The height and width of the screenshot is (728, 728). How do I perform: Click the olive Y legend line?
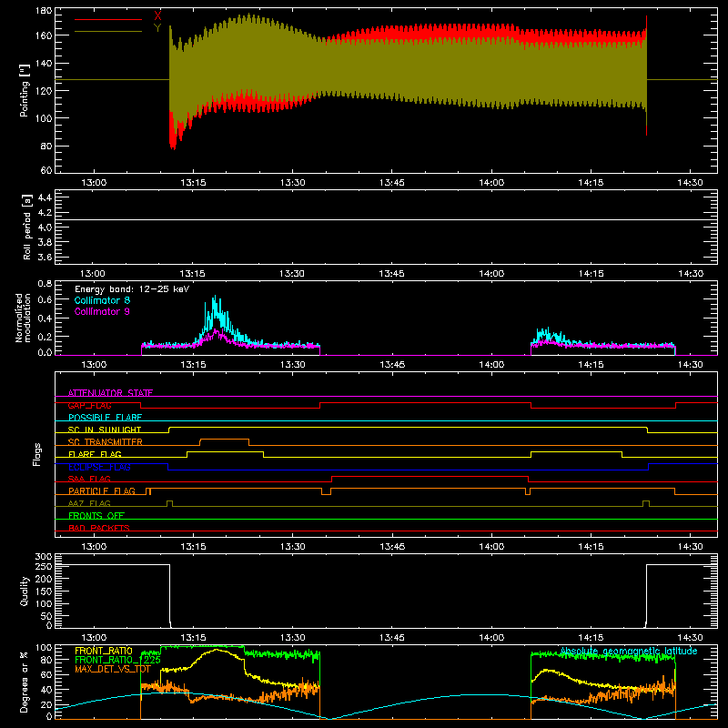pos(108,32)
